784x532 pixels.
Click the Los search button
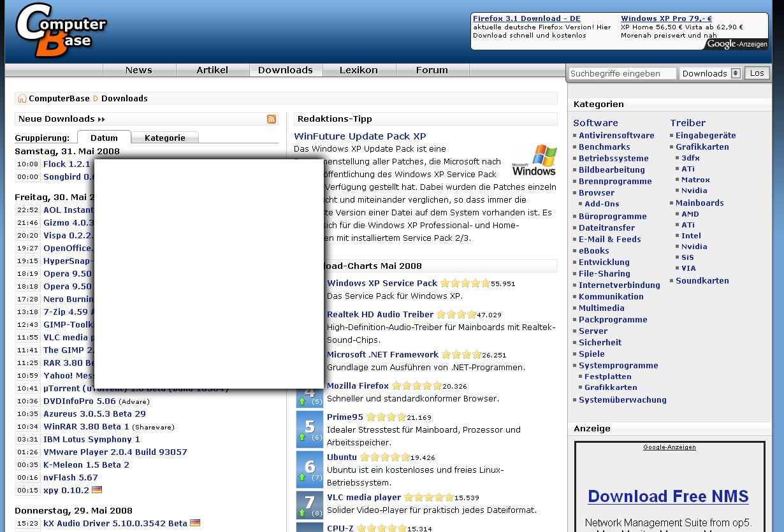coord(757,73)
